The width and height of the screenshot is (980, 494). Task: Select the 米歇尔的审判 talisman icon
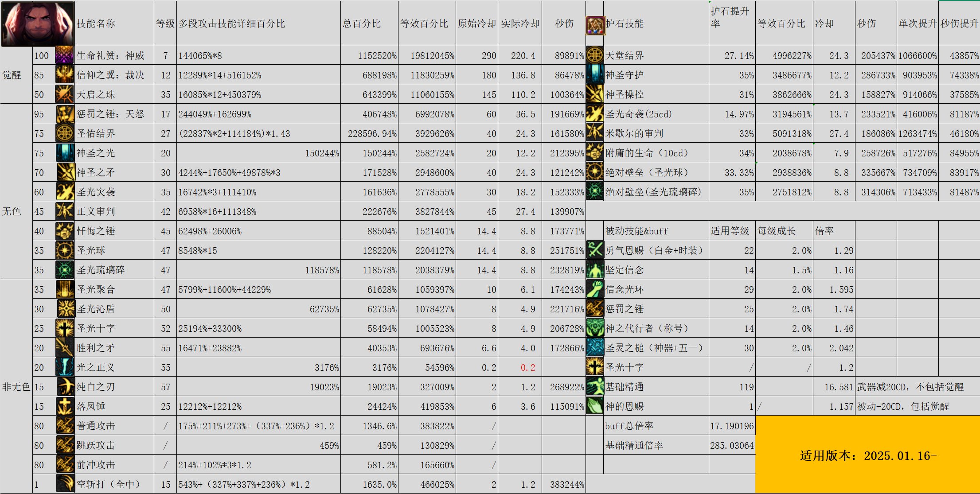pyautogui.click(x=595, y=133)
